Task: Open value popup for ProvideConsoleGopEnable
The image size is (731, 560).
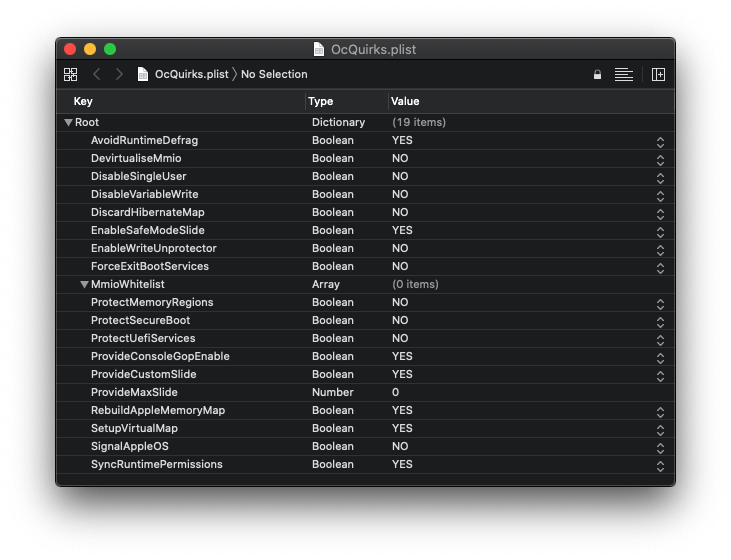Action: (660, 358)
